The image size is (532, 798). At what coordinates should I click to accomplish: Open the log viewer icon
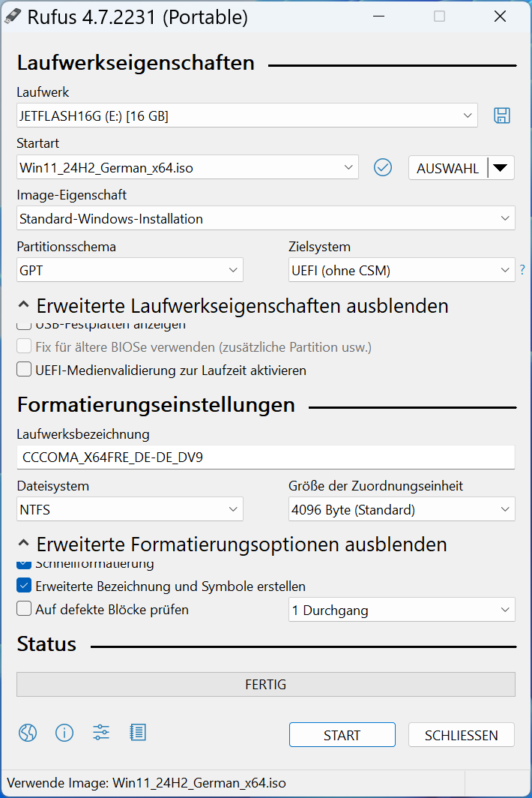click(x=138, y=733)
